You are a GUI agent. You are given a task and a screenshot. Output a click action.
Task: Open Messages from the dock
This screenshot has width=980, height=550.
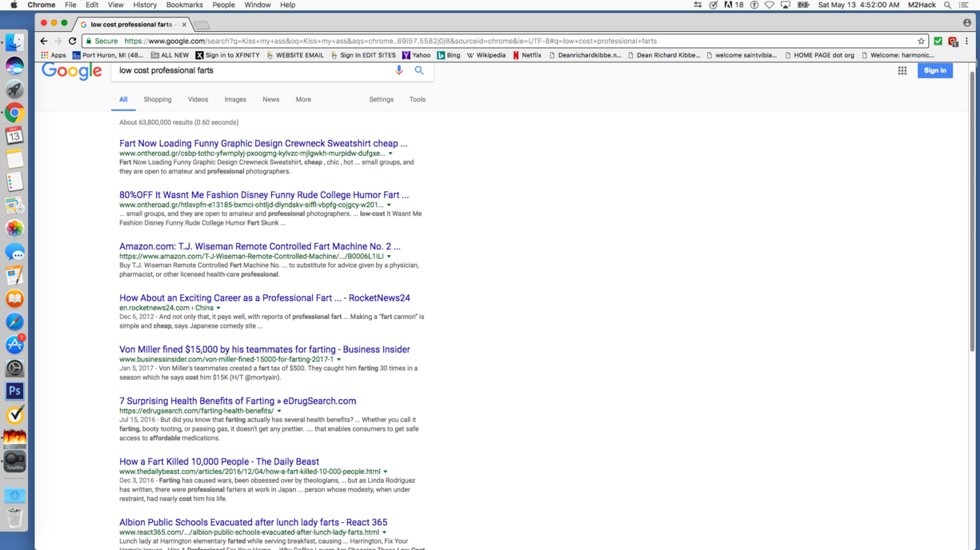[x=14, y=252]
